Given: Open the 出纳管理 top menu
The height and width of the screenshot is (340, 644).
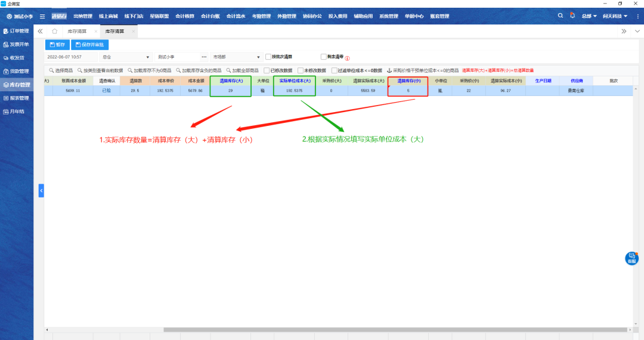Looking at the screenshot, I should coord(83,16).
